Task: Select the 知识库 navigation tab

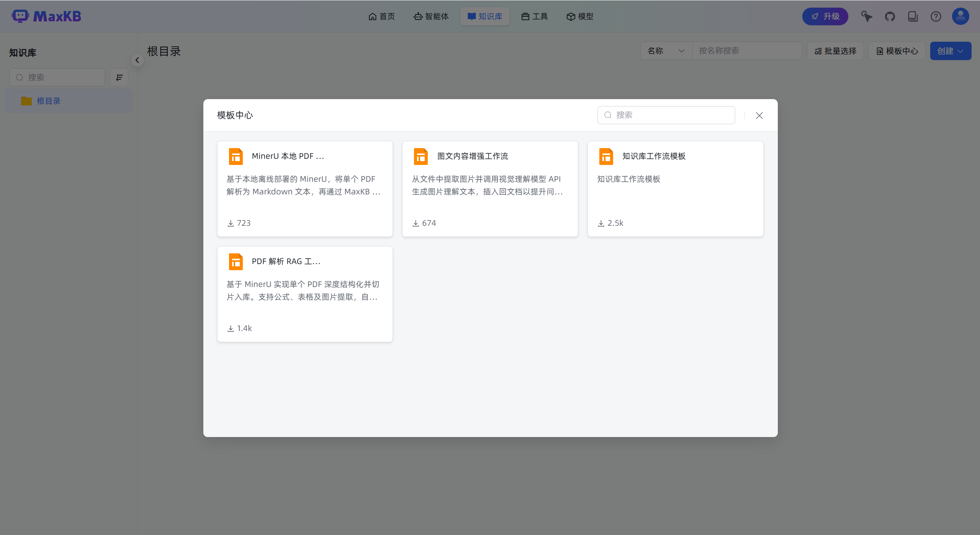Action: 485,16
